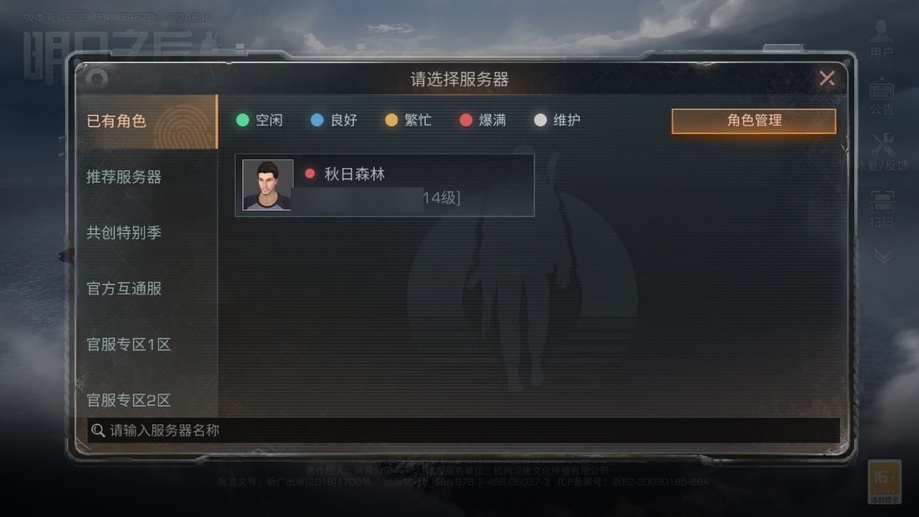The height and width of the screenshot is (517, 919).
Task: Switch to the 已有角色 tab
Action: (x=147, y=121)
